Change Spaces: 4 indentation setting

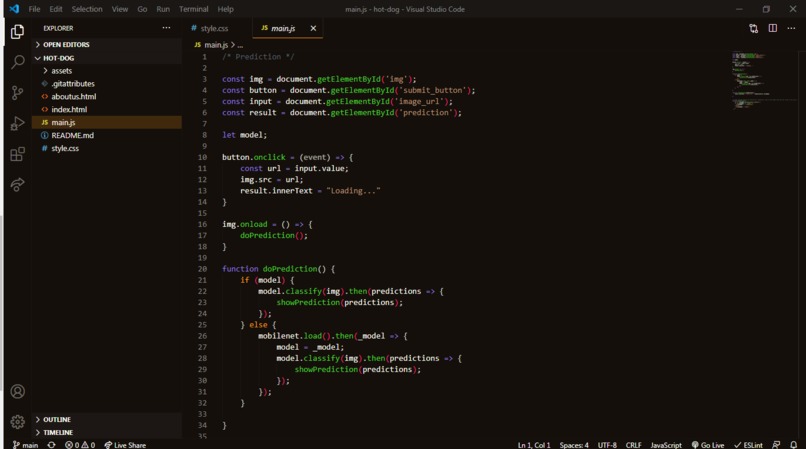[x=574, y=445]
